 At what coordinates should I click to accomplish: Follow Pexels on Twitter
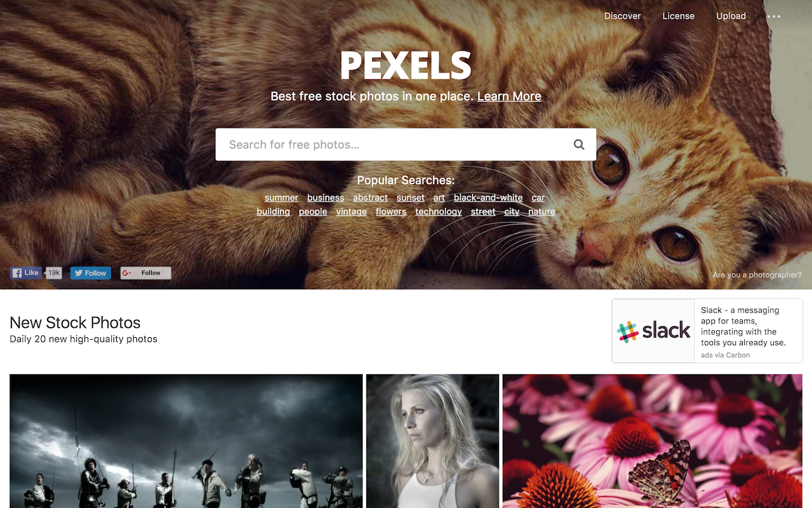pyautogui.click(x=91, y=273)
